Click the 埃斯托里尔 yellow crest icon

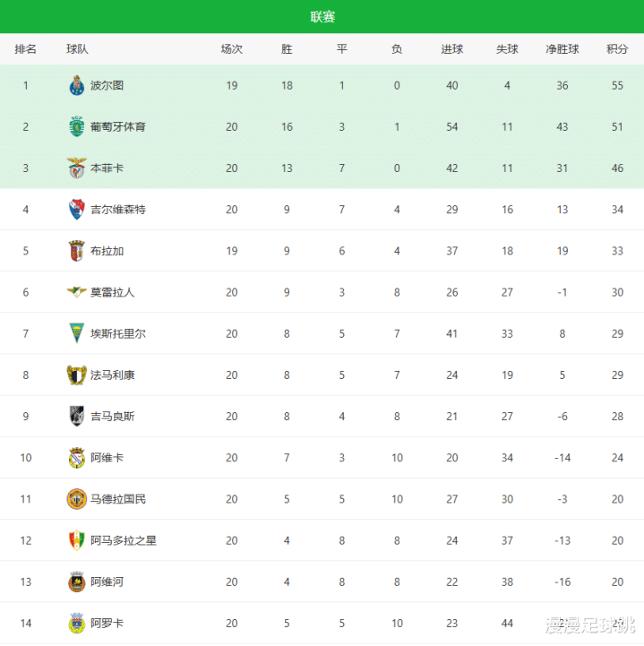point(76,333)
